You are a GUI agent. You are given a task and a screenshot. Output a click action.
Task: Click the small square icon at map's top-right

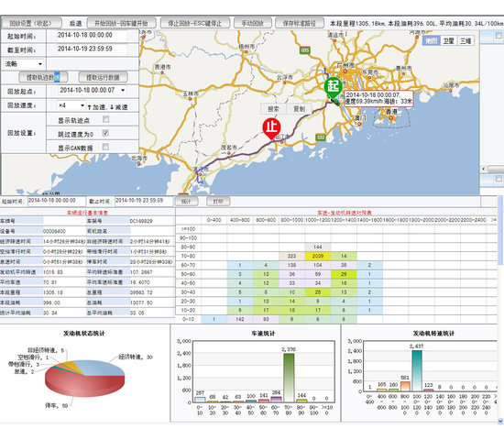click(x=499, y=36)
